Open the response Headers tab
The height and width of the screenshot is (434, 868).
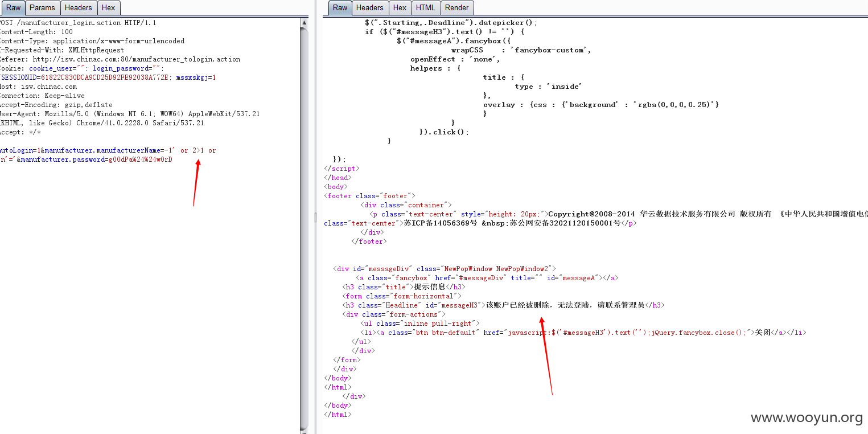coord(369,7)
